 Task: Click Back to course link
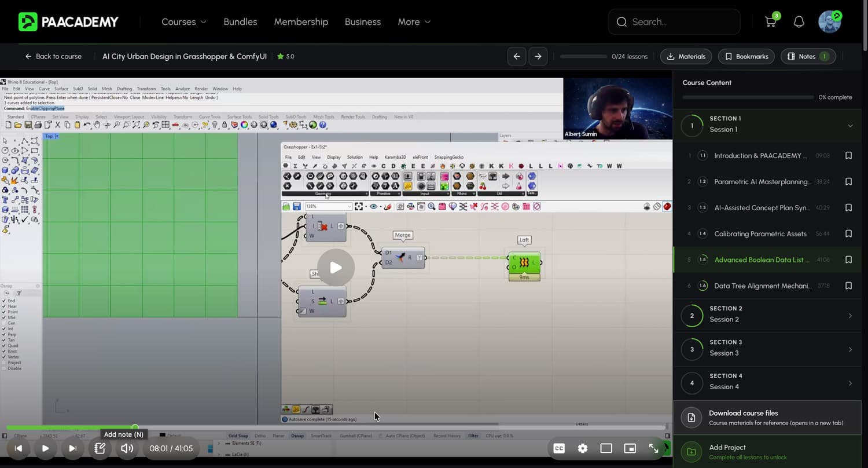click(x=53, y=56)
